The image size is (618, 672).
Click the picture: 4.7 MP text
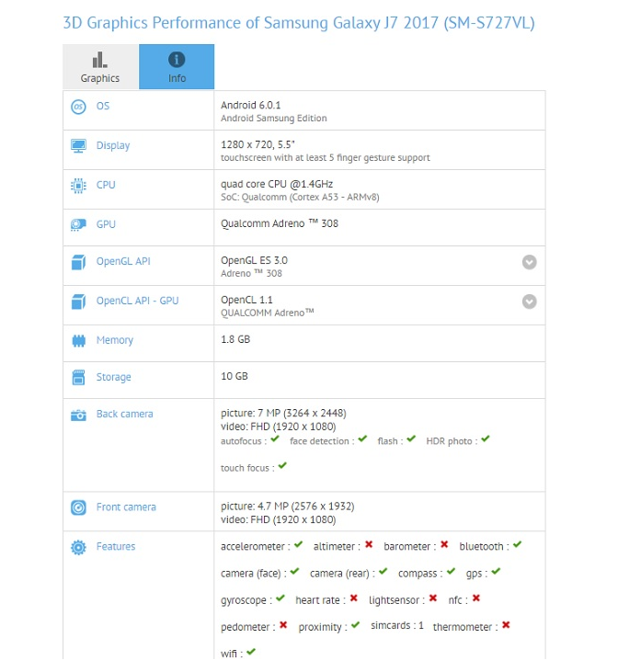click(x=287, y=507)
